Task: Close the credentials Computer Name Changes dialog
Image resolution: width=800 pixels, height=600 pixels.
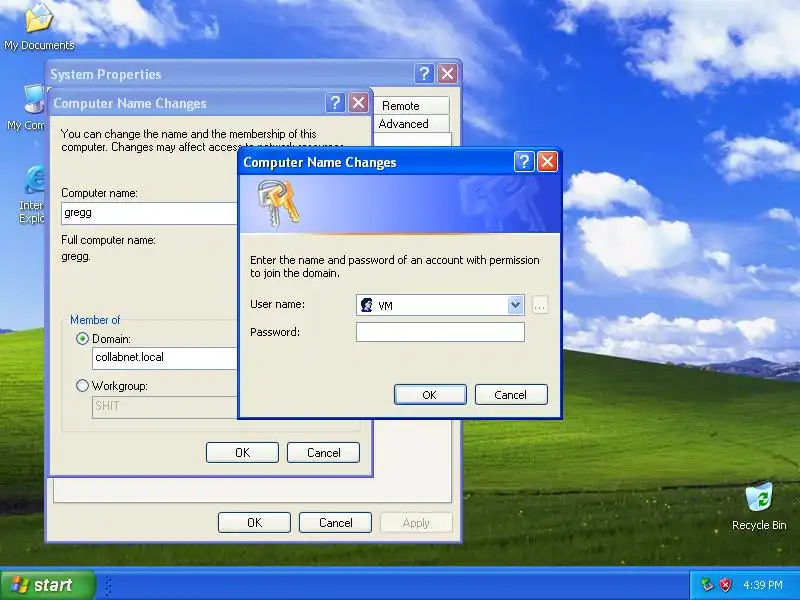Action: (547, 162)
